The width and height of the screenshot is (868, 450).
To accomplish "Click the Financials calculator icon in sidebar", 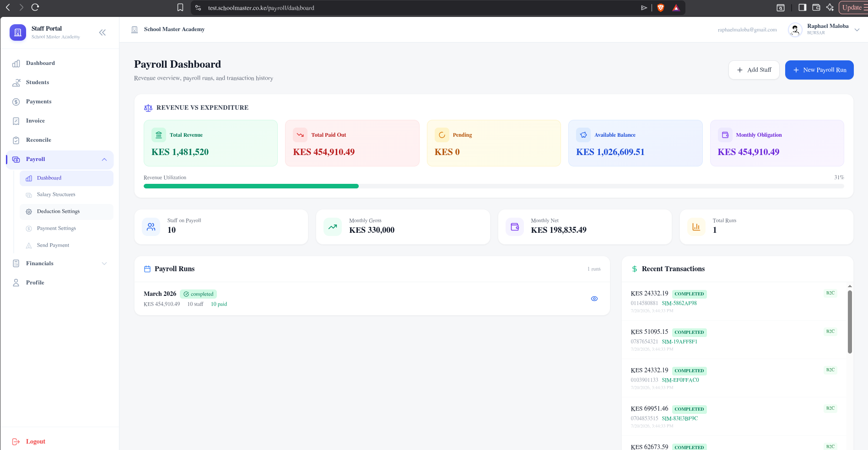I will click(x=16, y=263).
